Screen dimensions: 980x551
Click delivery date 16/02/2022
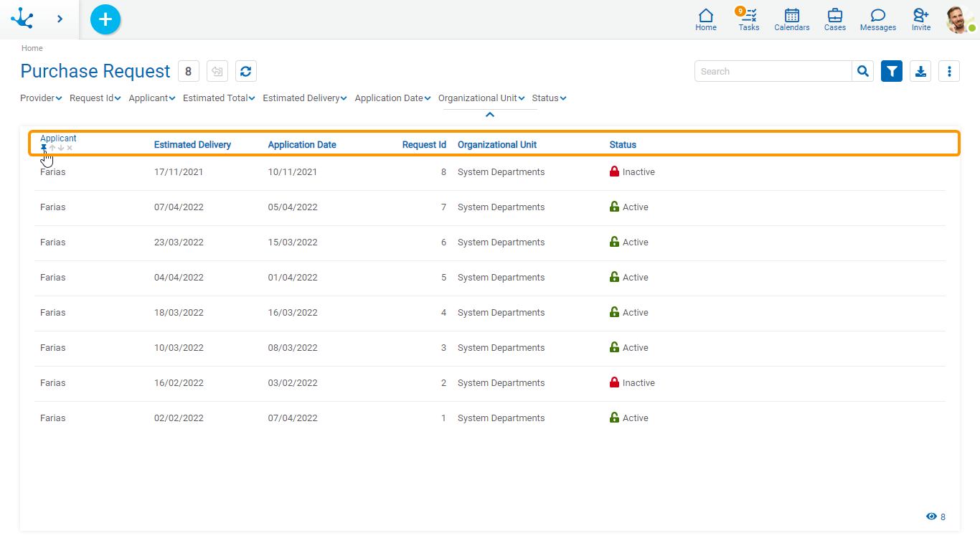pos(179,383)
